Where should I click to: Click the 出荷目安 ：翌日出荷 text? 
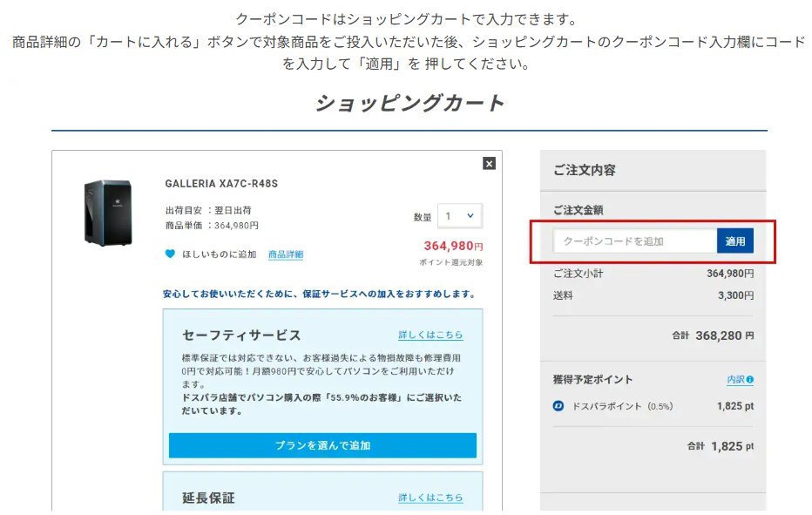[208, 210]
